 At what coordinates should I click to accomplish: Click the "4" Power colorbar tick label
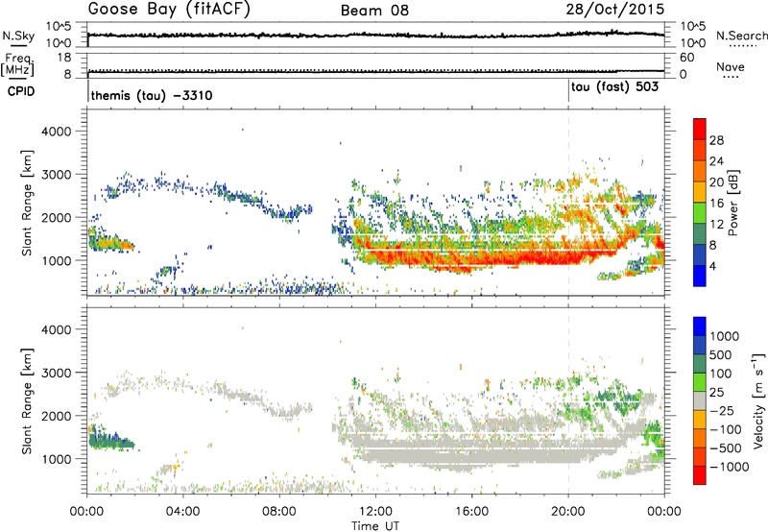(x=713, y=267)
